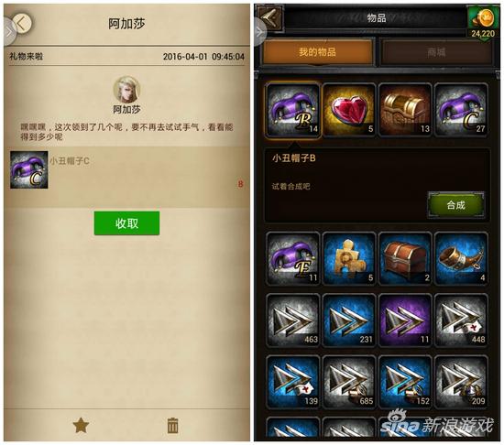Click the green 合成 synthesize button
Image resolution: width=504 pixels, height=445 pixels.
point(456,205)
